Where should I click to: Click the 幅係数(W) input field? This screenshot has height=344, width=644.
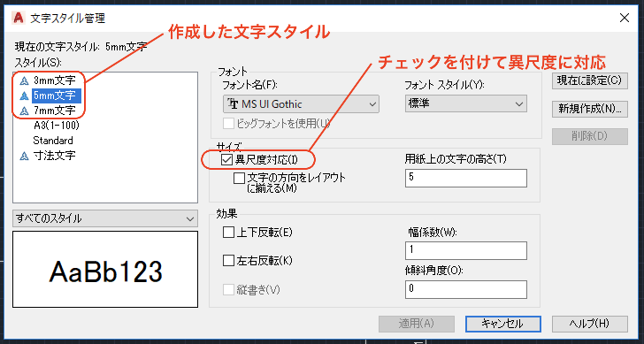[465, 250]
